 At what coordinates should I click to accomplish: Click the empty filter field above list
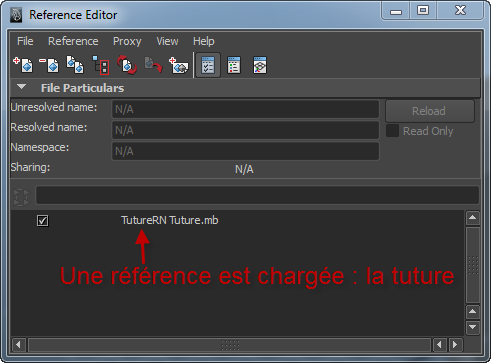257,195
